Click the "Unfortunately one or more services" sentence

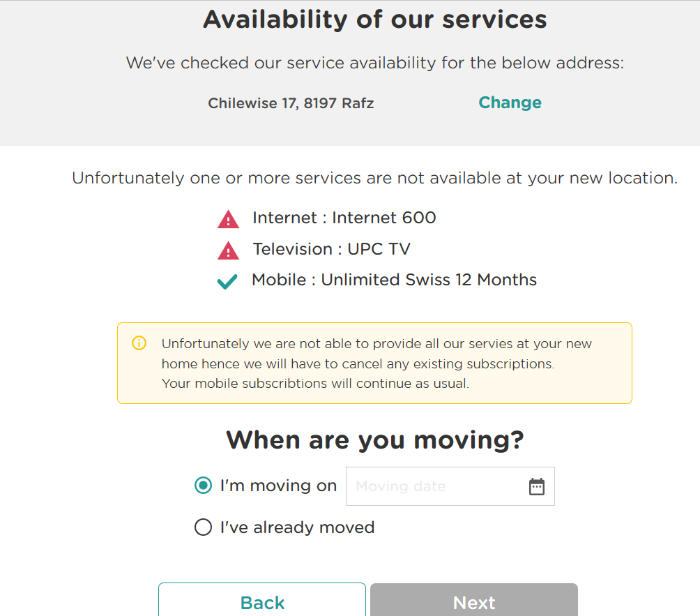[374, 178]
